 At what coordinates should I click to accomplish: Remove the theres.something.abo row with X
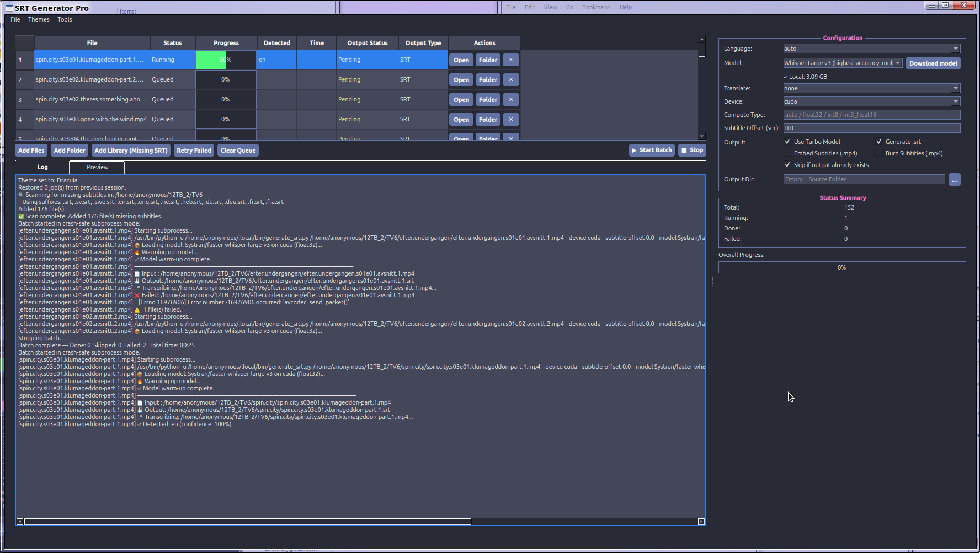pyautogui.click(x=511, y=100)
